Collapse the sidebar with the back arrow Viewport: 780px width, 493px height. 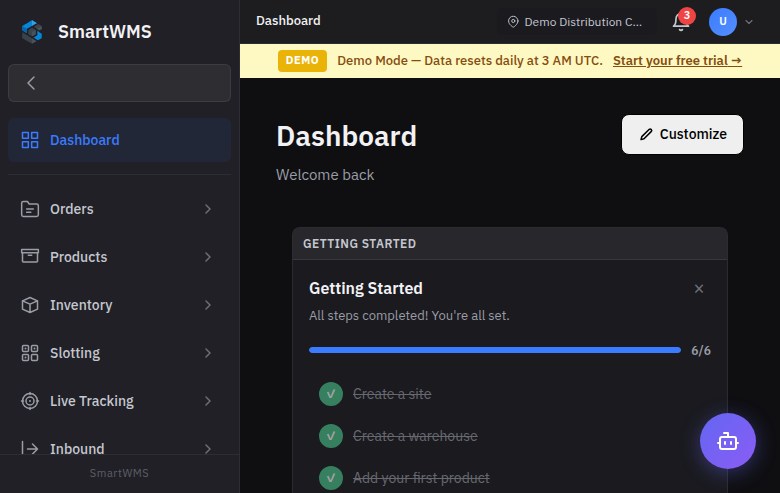coord(31,83)
